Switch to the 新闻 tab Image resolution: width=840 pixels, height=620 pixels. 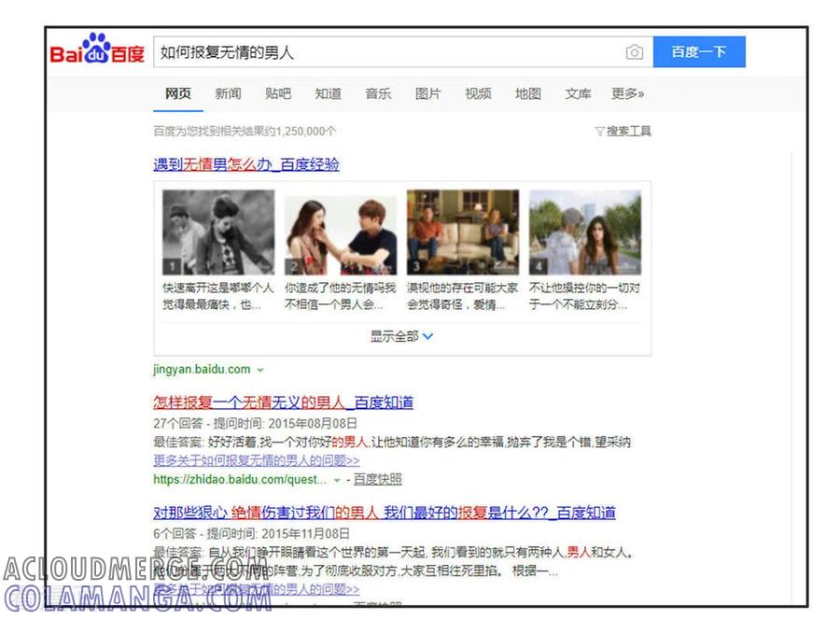pos(229,93)
